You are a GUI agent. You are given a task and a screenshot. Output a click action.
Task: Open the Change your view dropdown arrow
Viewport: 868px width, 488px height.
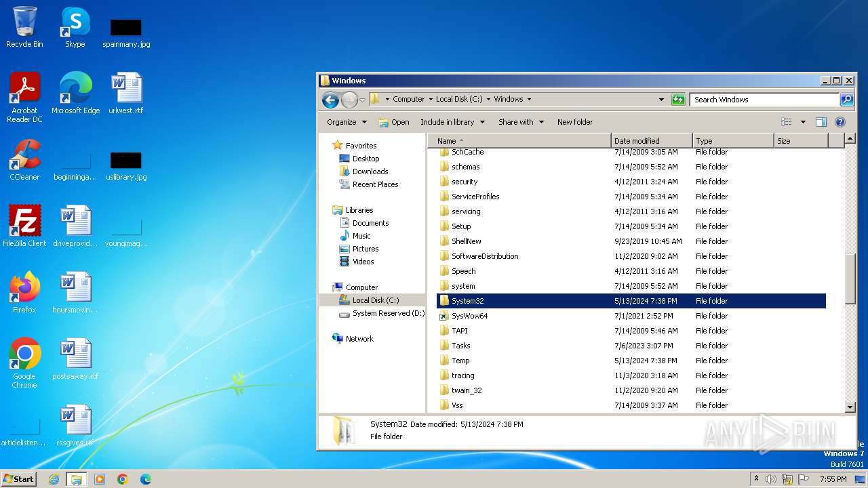pos(803,122)
